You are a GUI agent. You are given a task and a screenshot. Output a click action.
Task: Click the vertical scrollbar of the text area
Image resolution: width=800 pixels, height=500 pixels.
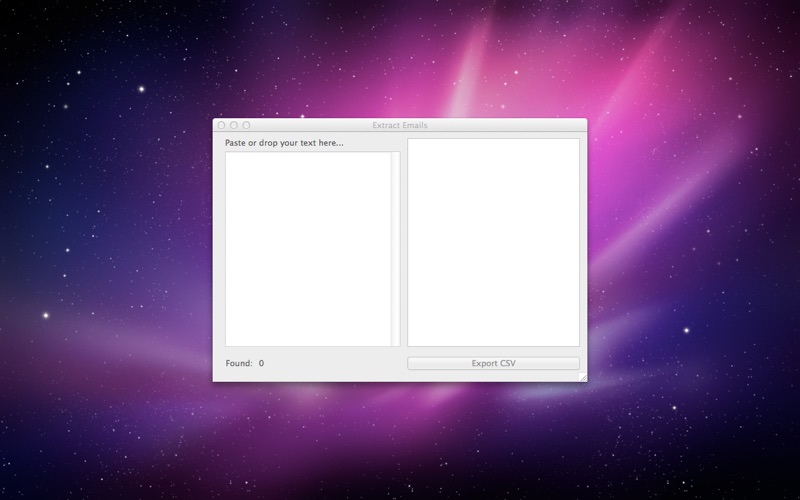(x=395, y=249)
